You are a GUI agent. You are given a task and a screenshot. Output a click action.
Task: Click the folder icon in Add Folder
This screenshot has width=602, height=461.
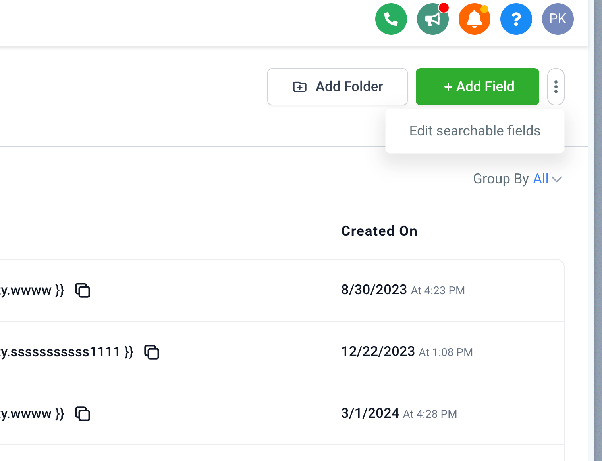point(300,87)
